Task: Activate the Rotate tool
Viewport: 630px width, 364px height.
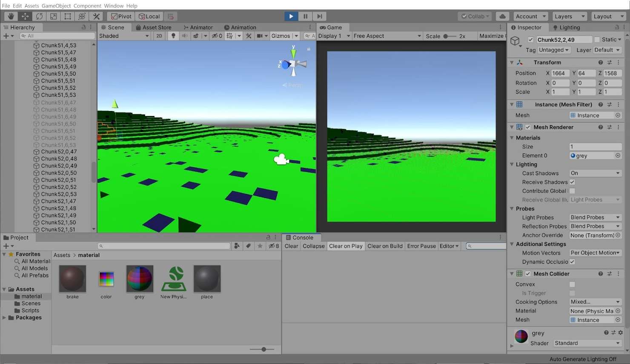Action: click(x=39, y=16)
